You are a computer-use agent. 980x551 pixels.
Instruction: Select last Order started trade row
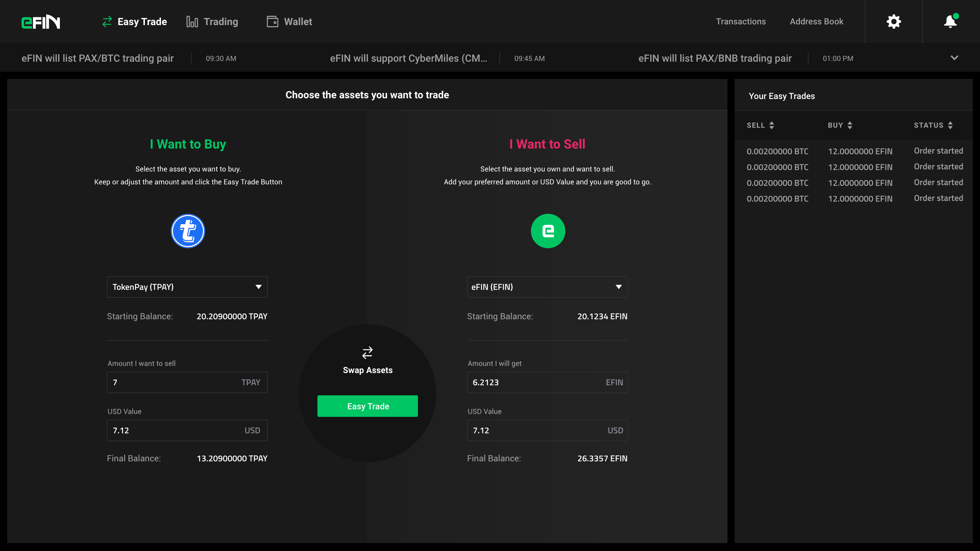[855, 198]
